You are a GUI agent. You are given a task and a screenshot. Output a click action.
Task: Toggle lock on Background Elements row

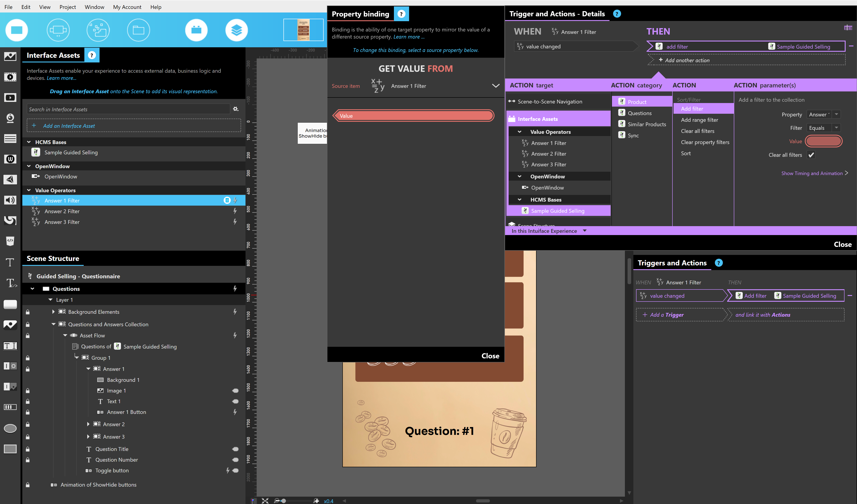click(x=27, y=312)
